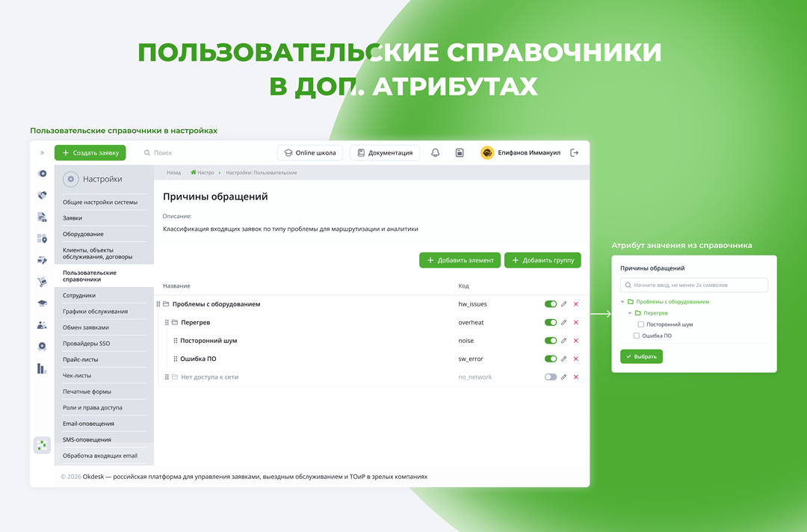The height and width of the screenshot is (532, 807).
Task: Open the bar chart reports icon in sidebar
Action: click(x=42, y=368)
